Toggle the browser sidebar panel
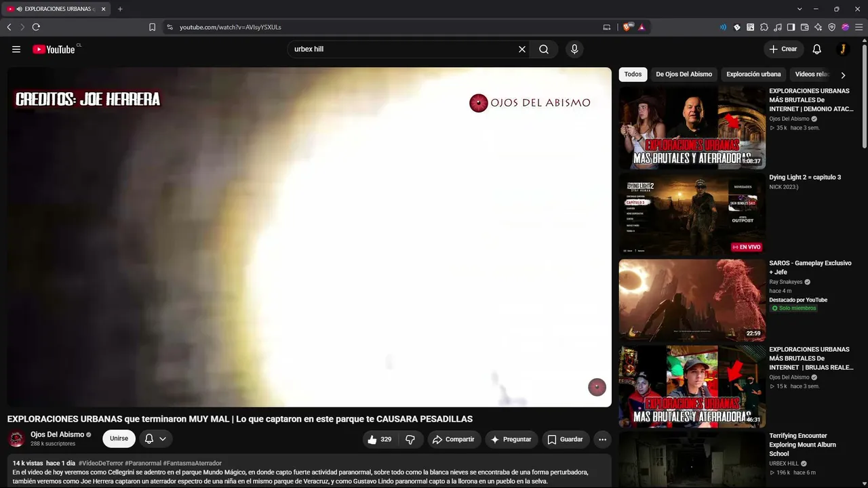This screenshot has width=868, height=488. 791,27
